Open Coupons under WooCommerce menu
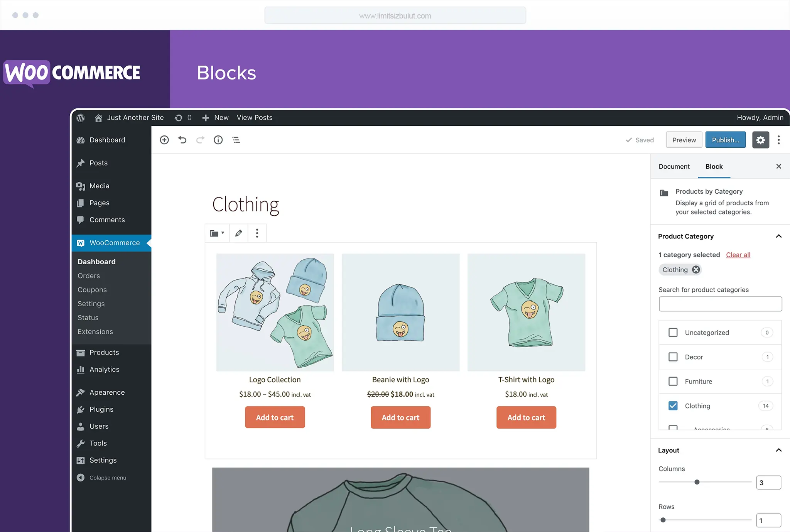Image resolution: width=790 pixels, height=532 pixels. 92,290
